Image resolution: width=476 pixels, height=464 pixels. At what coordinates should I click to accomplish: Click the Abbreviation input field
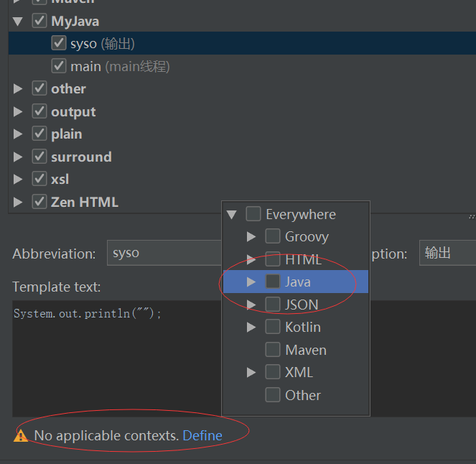165,254
